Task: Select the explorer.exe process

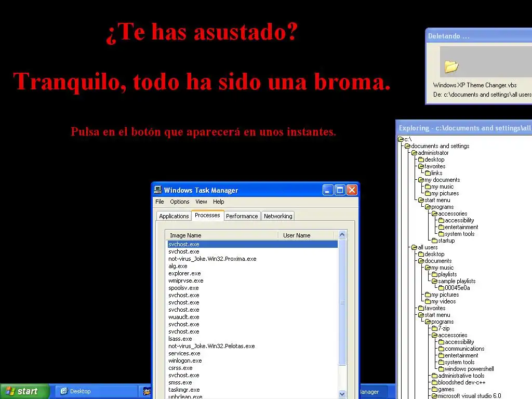Action: click(x=252, y=273)
